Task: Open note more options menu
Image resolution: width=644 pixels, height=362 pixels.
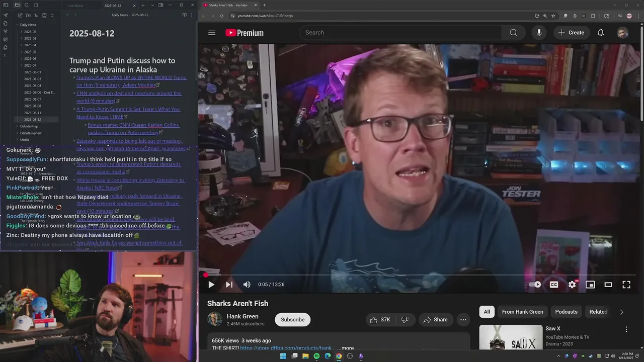Action: (x=192, y=15)
